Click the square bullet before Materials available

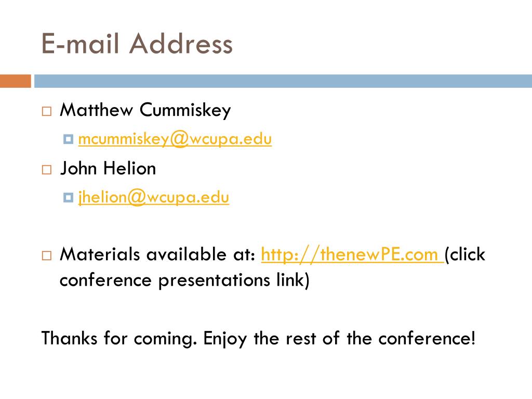tap(47, 256)
